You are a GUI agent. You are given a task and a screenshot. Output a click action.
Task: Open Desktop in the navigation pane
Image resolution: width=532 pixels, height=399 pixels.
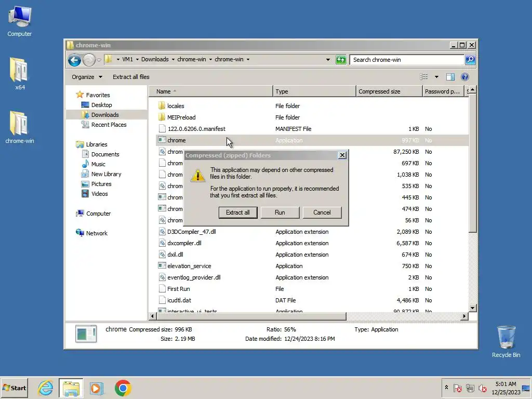[x=101, y=105]
